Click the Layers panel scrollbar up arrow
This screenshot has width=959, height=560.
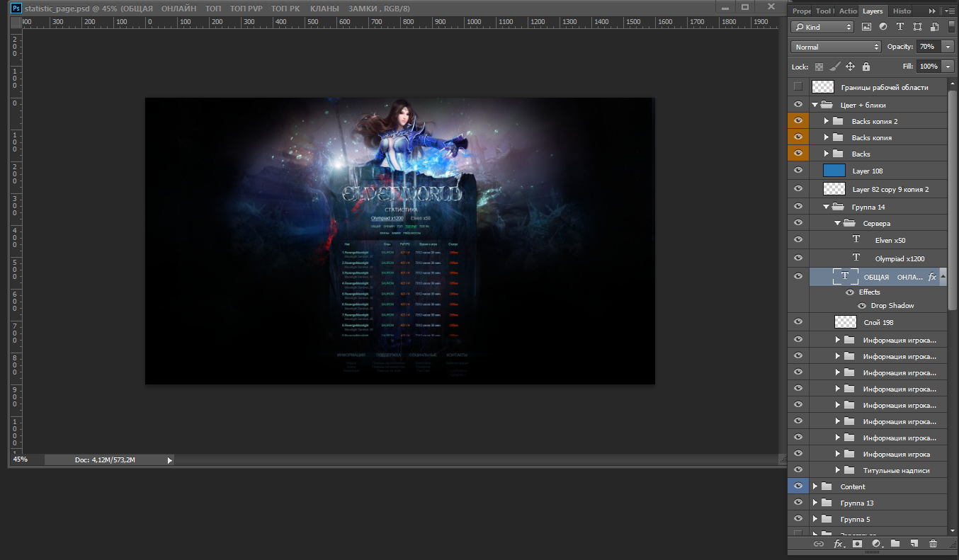tap(952, 82)
